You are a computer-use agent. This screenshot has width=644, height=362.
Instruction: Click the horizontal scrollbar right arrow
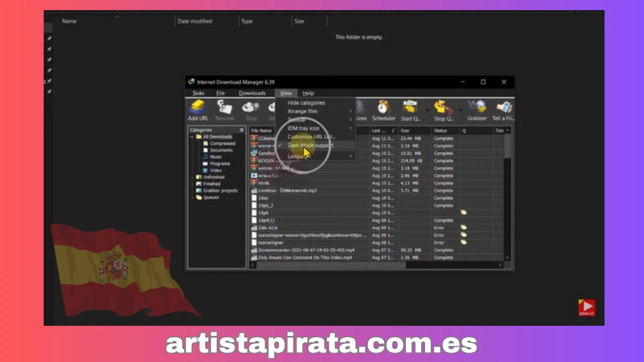pos(500,265)
